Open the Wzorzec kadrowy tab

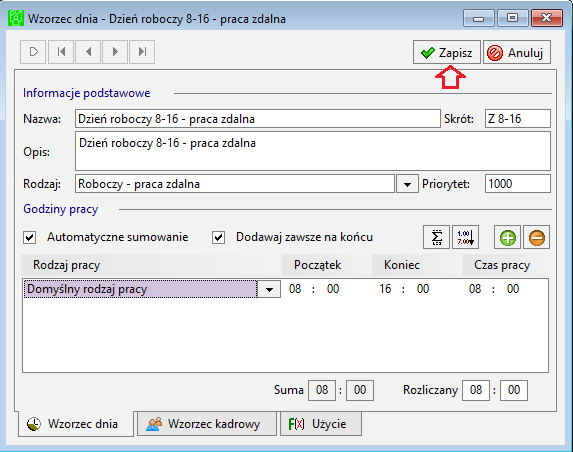tap(207, 424)
